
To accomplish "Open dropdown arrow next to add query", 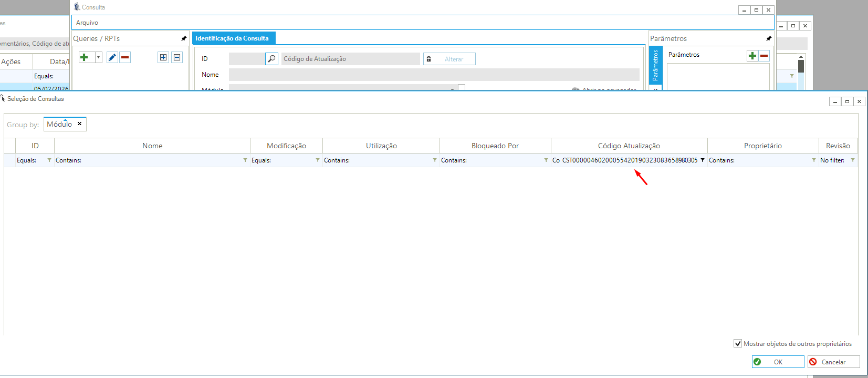I will 98,57.
